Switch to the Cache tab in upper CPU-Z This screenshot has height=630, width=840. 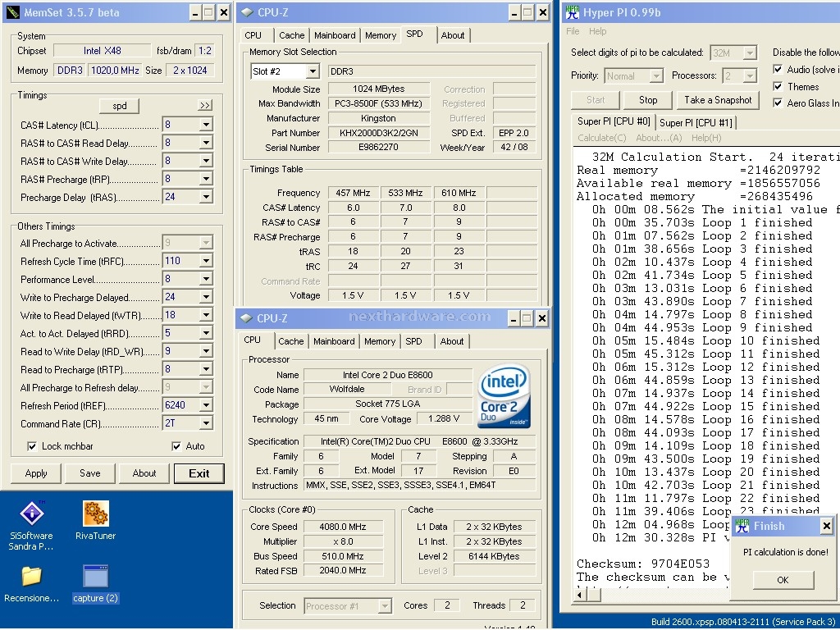(291, 35)
